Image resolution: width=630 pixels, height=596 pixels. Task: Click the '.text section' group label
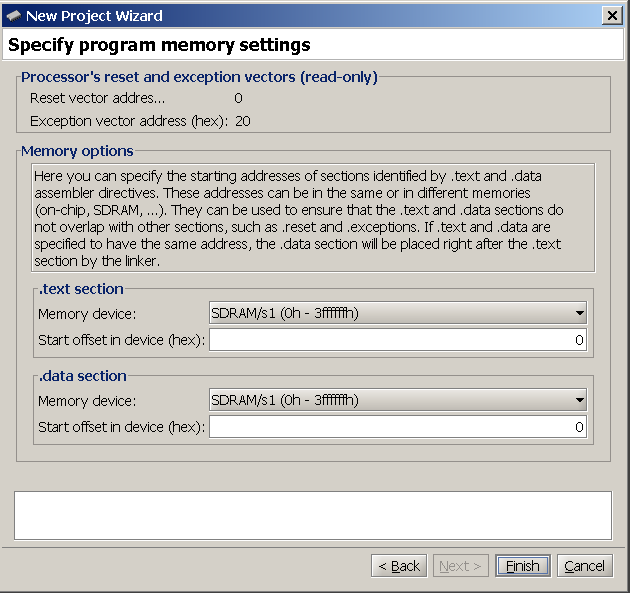coord(81,289)
